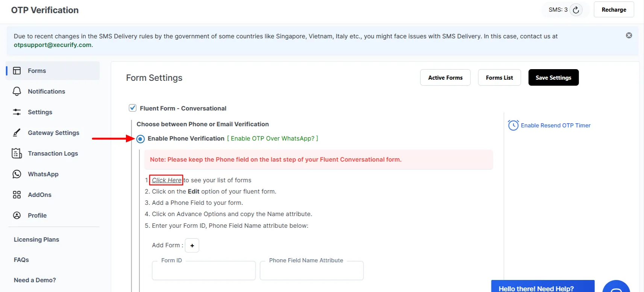
Task: Click the Gateway Settings pen icon
Action: click(17, 133)
